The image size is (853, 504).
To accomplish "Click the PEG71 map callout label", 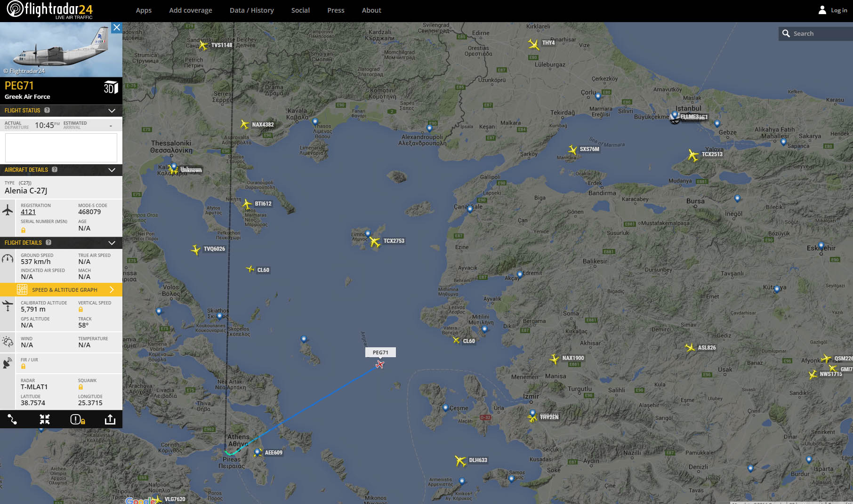I will pos(380,352).
